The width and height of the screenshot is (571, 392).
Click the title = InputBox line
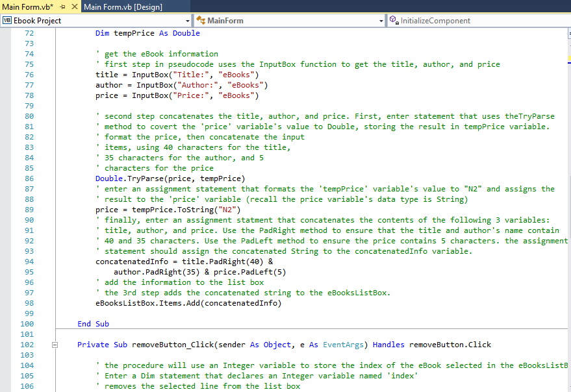(177, 75)
